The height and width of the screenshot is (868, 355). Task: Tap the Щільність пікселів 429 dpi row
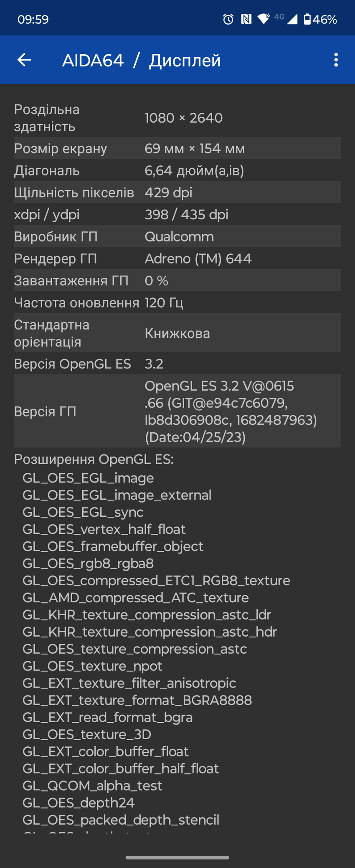click(x=177, y=192)
